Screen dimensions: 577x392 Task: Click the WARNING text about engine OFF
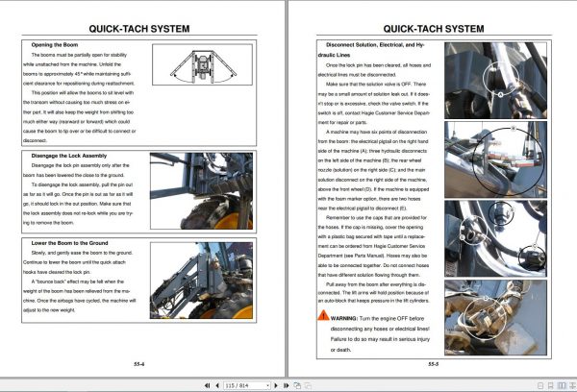[380, 334]
